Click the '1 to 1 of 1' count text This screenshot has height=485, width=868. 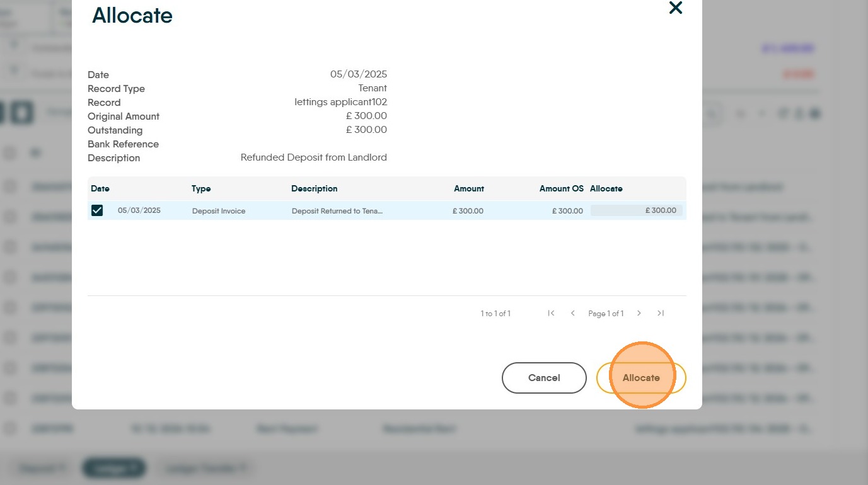tap(495, 314)
